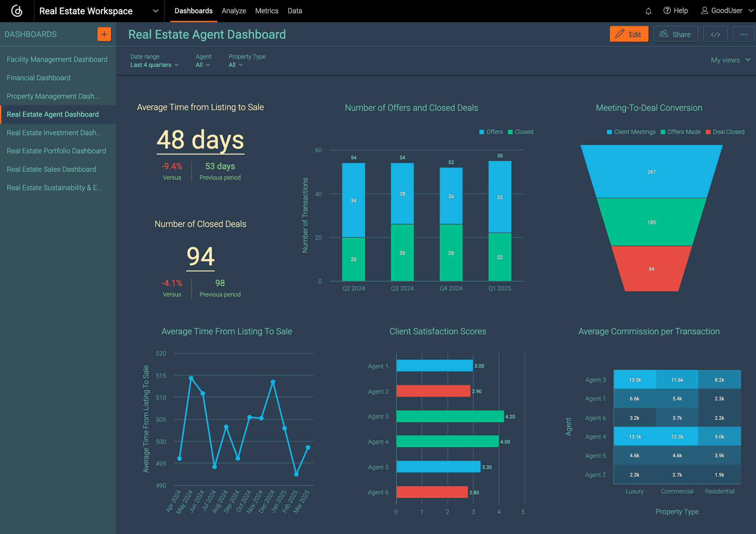The height and width of the screenshot is (534, 756).
Task: Switch to the Analyze tab
Action: tap(234, 11)
